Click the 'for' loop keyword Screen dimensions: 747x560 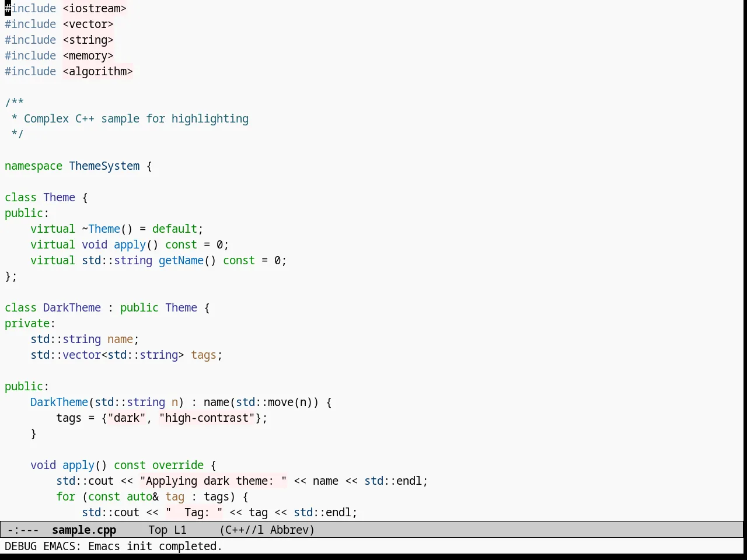(65, 496)
